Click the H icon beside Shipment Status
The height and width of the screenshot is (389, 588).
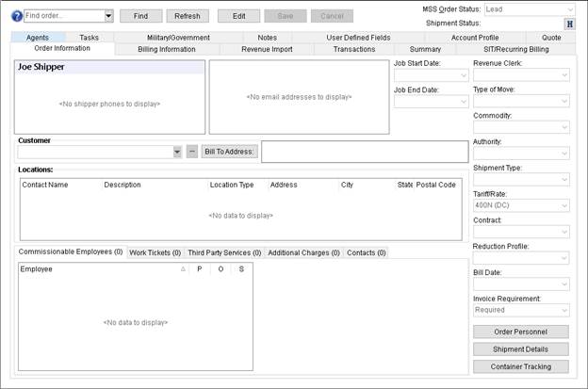[x=569, y=24]
